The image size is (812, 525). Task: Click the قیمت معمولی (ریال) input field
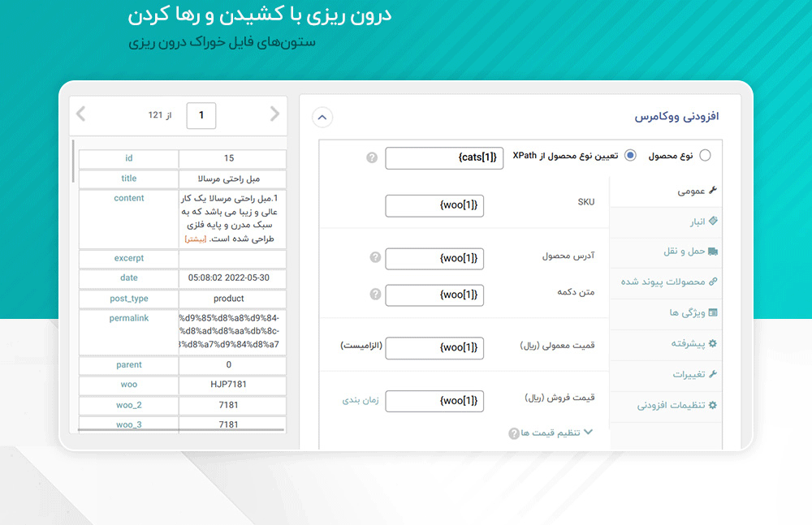(x=434, y=348)
